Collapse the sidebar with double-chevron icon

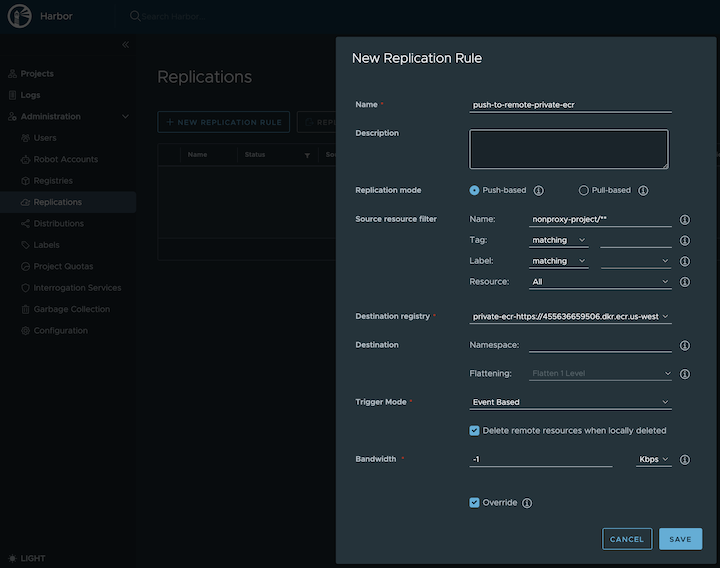pos(125,45)
